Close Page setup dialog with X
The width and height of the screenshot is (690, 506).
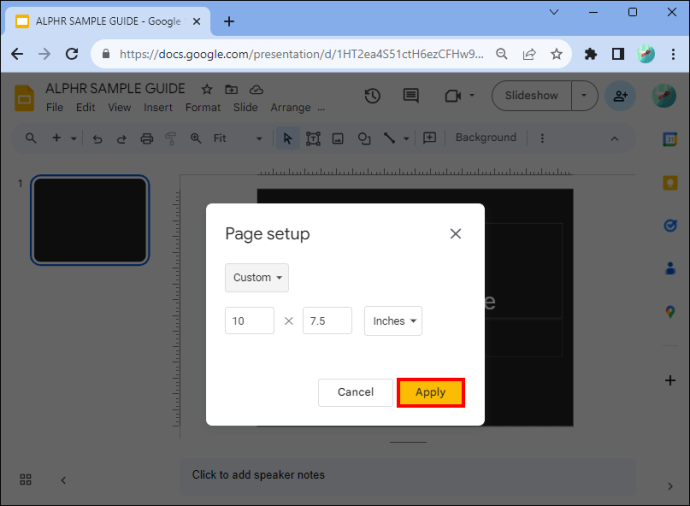[455, 234]
